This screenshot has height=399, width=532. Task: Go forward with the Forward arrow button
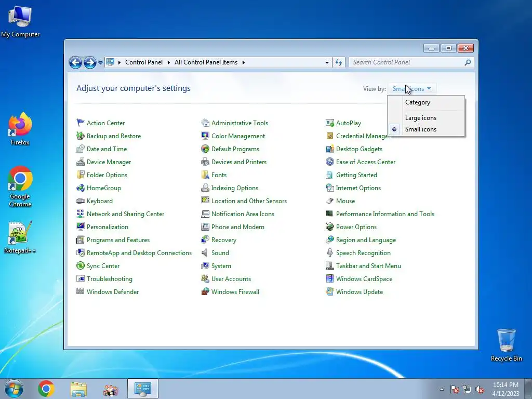[90, 62]
